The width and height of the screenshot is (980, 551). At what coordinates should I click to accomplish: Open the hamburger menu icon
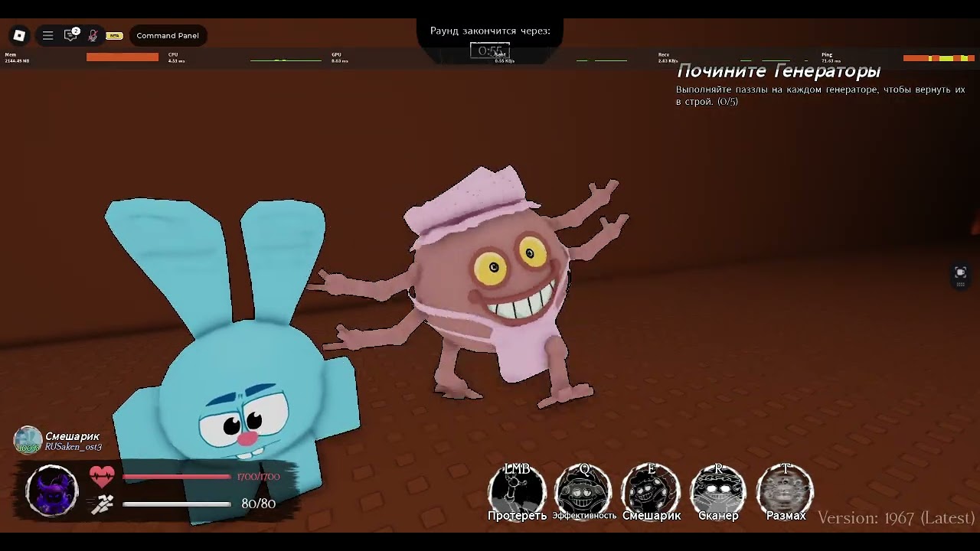pyautogui.click(x=47, y=35)
